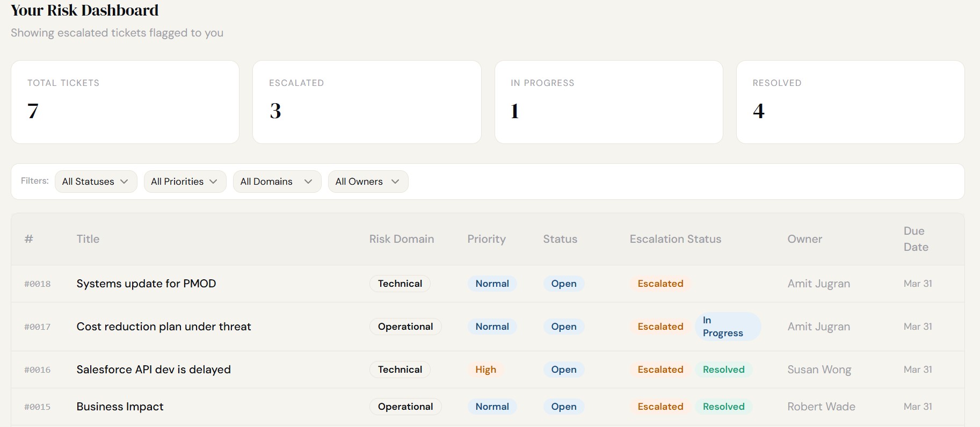Click owner Susan Wong
Image resolution: width=980 pixels, height=427 pixels.
(x=819, y=370)
